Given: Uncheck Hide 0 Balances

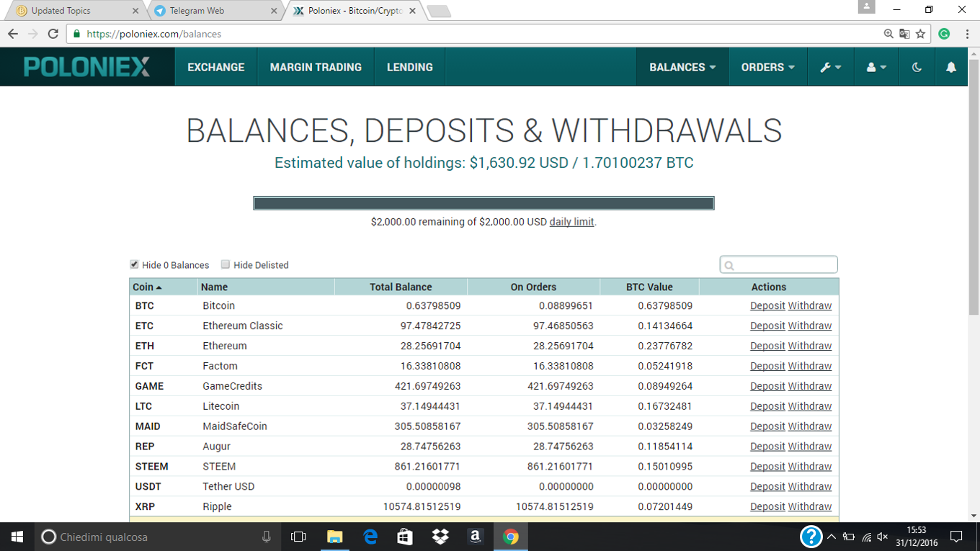Looking at the screenshot, I should [135, 264].
